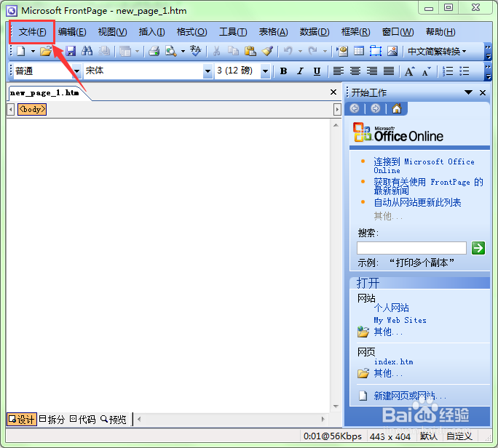Click link 连接到 Microsoft Office Online

coord(424,166)
